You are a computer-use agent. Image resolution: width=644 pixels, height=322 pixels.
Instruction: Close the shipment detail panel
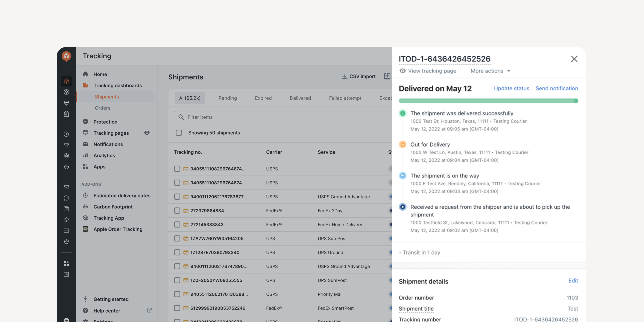(574, 59)
